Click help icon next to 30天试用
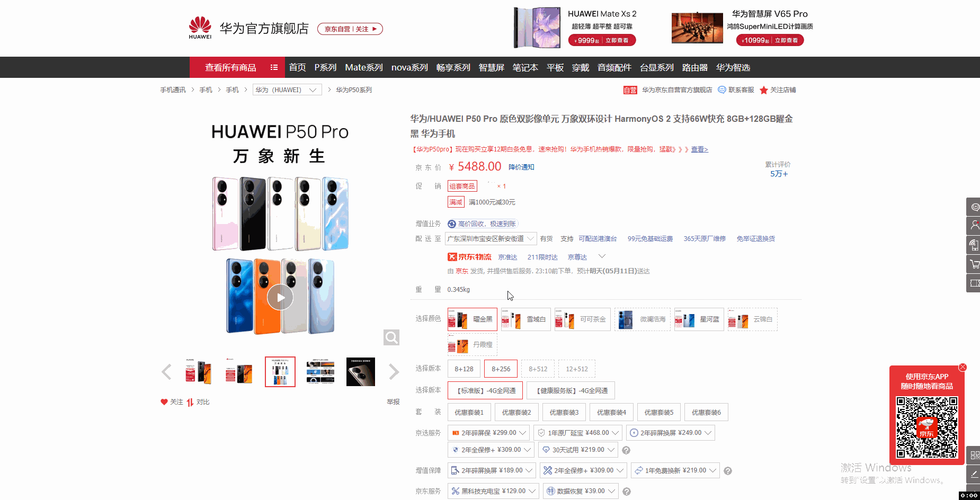 [x=626, y=450]
